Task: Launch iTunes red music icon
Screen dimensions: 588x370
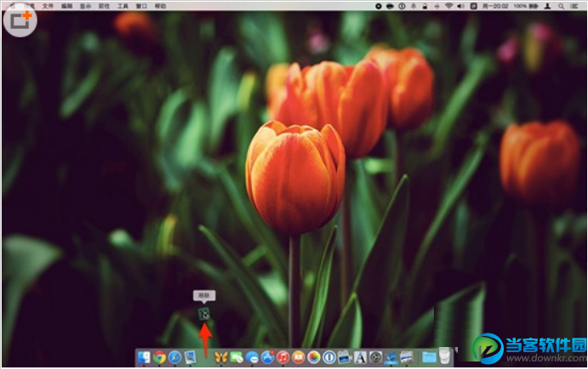Action: 283,357
